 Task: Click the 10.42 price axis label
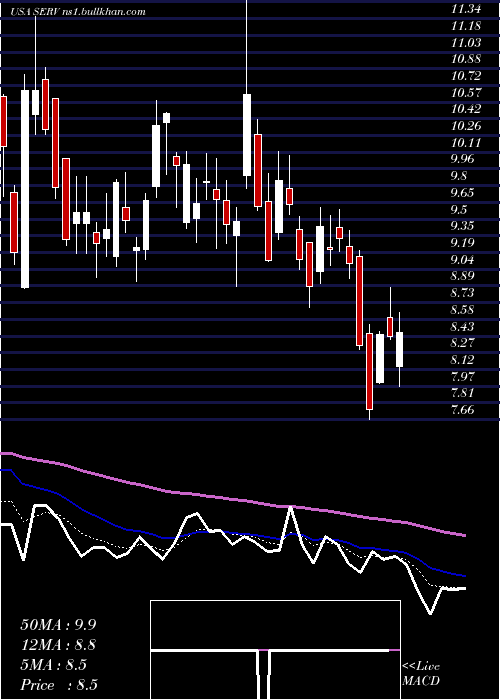[466, 109]
